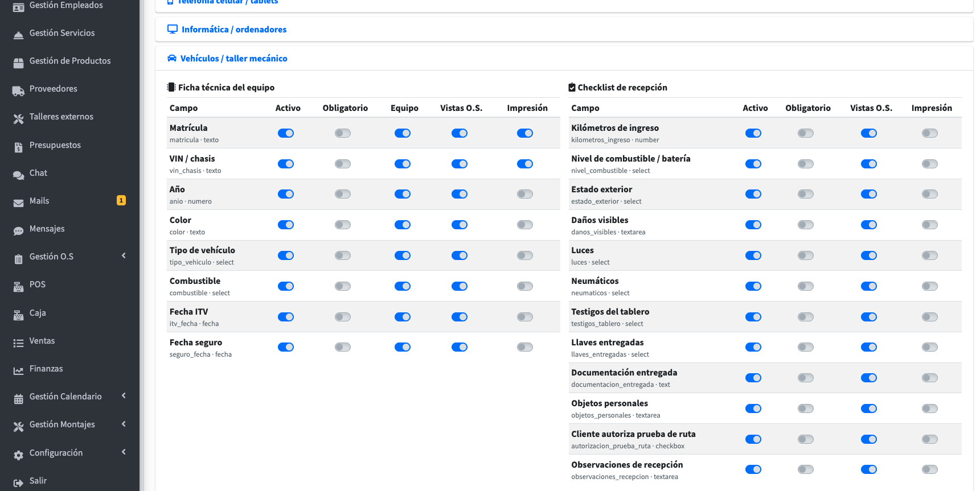Expand the Gestión Calendario submenu chevron
Viewport: 980px width, 491px height.
124,396
